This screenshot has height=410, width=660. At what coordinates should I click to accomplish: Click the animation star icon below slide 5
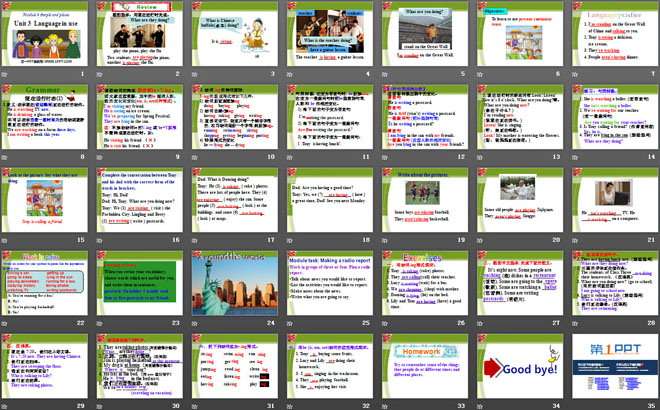tap(385, 74)
